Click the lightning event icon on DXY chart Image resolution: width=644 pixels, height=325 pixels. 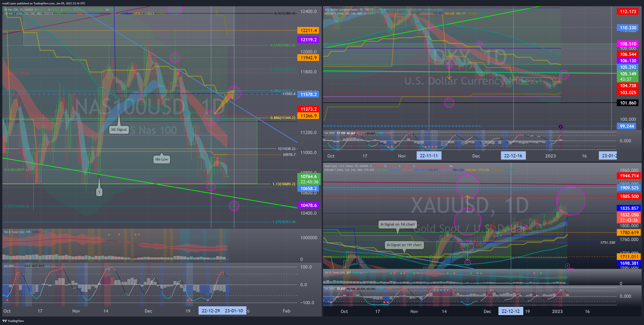561,127
